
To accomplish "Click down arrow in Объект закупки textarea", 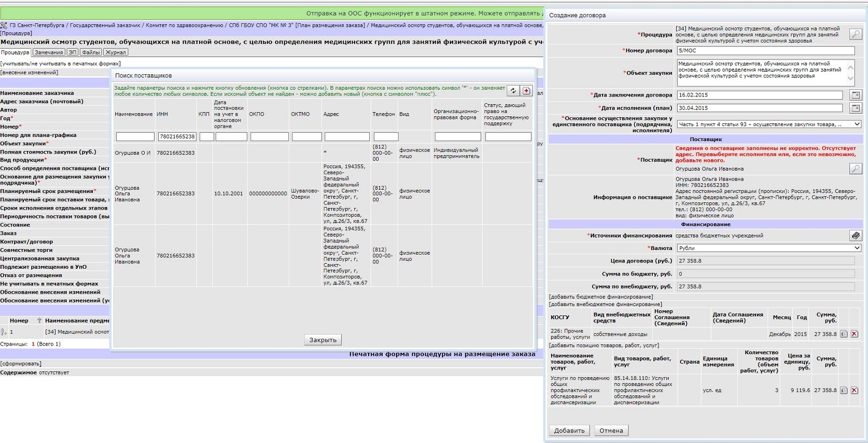I will [850, 79].
